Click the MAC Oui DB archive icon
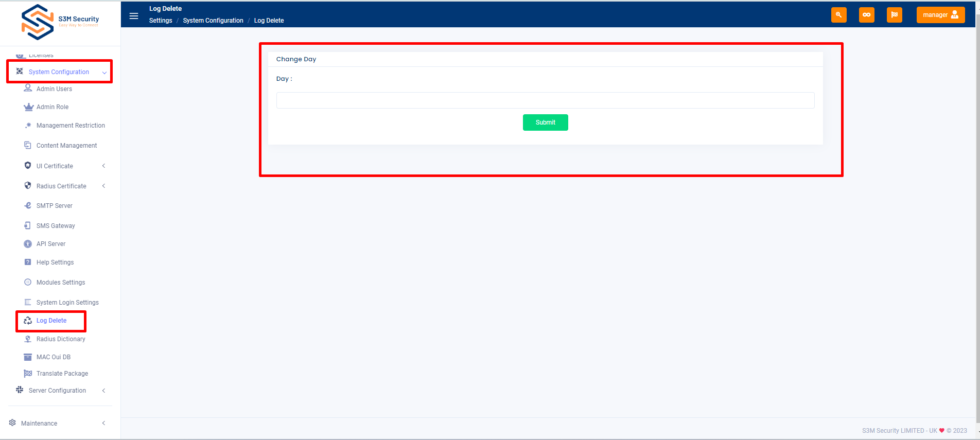This screenshot has width=980, height=440. (28, 357)
